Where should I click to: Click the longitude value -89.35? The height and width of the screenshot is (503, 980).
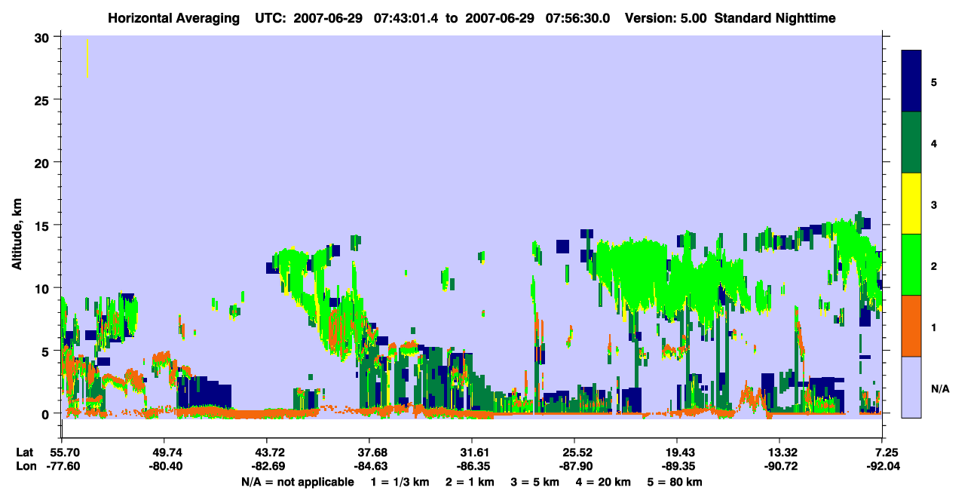coord(677,467)
